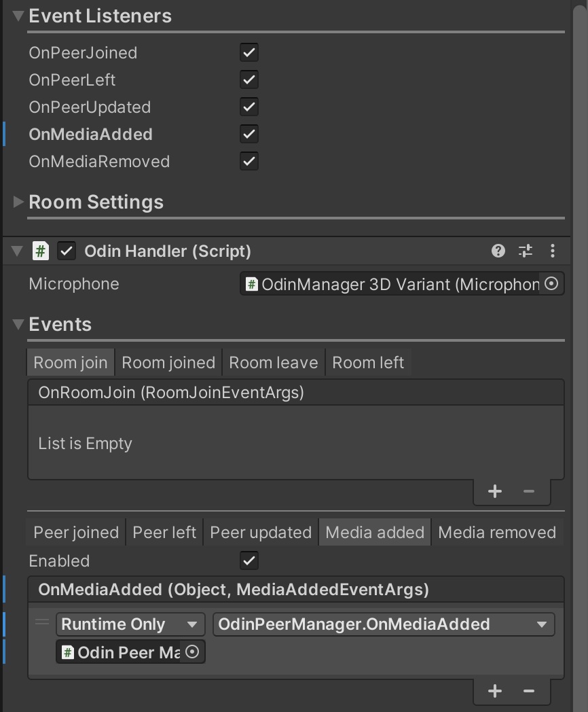The width and height of the screenshot is (588, 712).
Task: Disable the Odin Handler script component
Action: [x=67, y=251]
